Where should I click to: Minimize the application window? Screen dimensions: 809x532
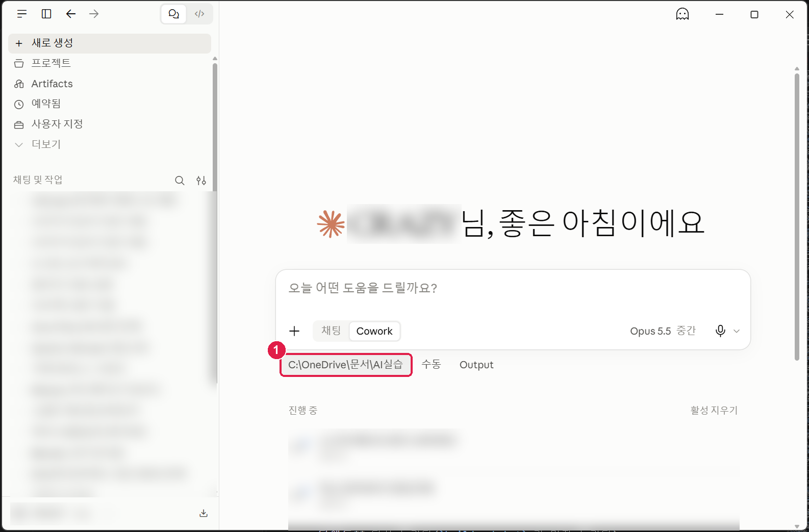click(719, 14)
